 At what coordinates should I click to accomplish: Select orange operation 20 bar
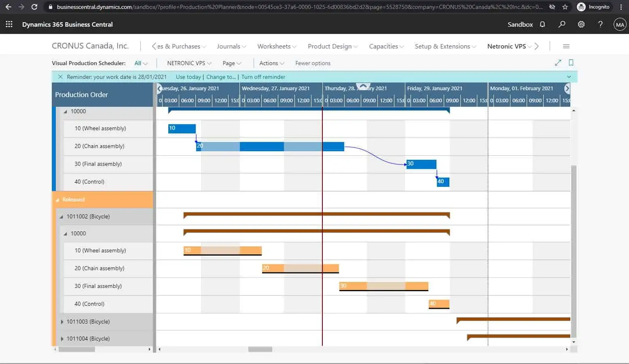pos(301,269)
